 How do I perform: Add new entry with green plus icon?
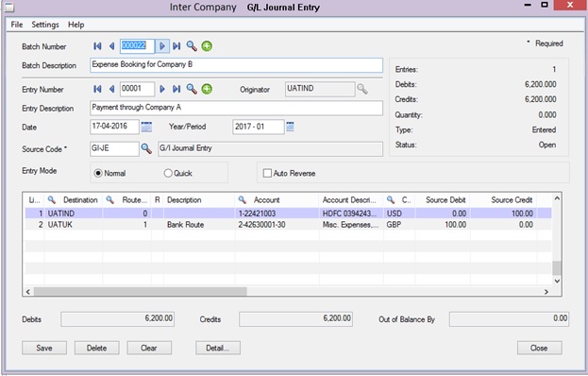click(207, 89)
